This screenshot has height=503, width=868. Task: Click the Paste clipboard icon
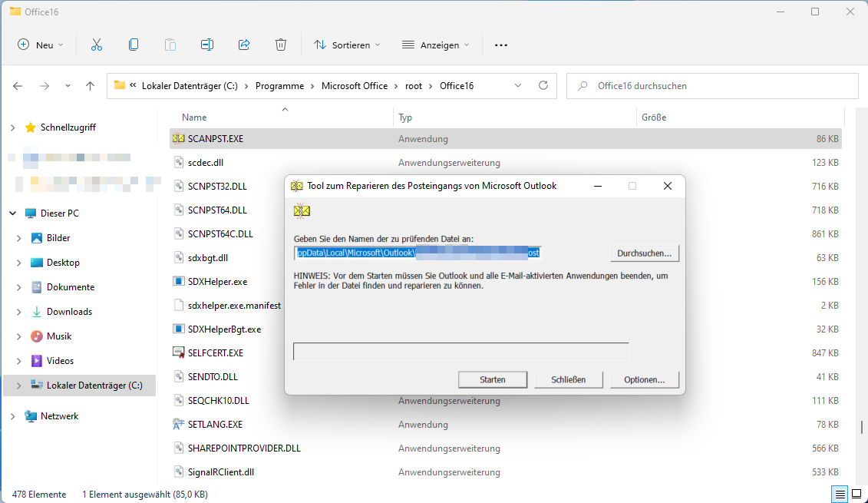tap(170, 45)
